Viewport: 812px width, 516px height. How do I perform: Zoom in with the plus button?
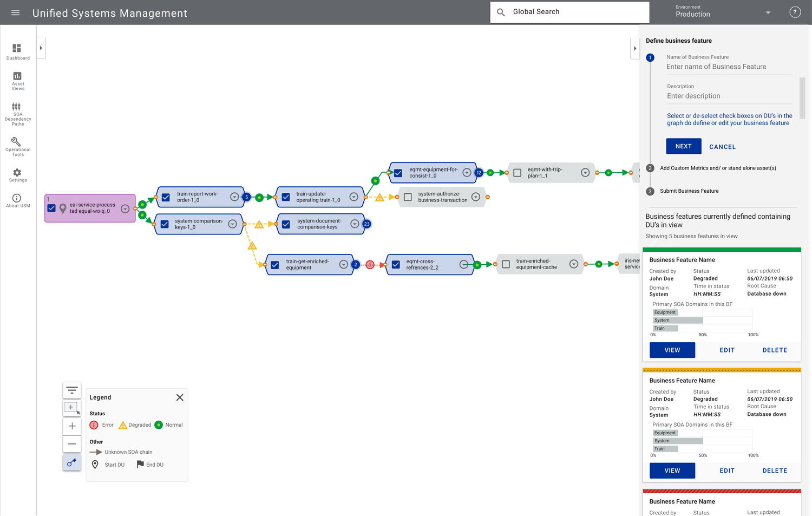[72, 426]
